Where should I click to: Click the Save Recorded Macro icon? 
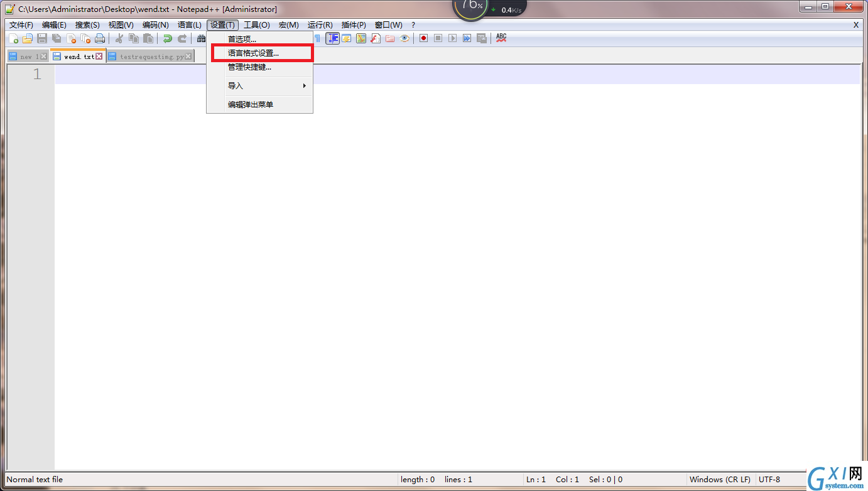pos(482,38)
